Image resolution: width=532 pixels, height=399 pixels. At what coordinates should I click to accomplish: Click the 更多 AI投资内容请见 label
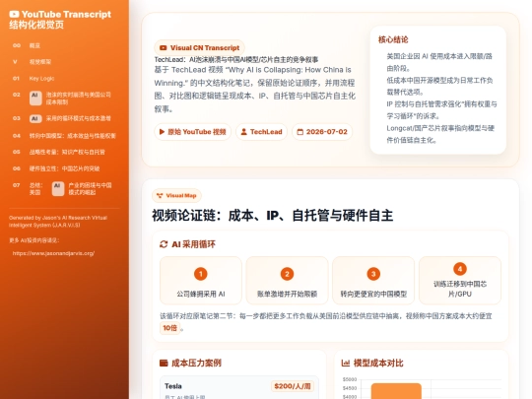tap(33, 240)
